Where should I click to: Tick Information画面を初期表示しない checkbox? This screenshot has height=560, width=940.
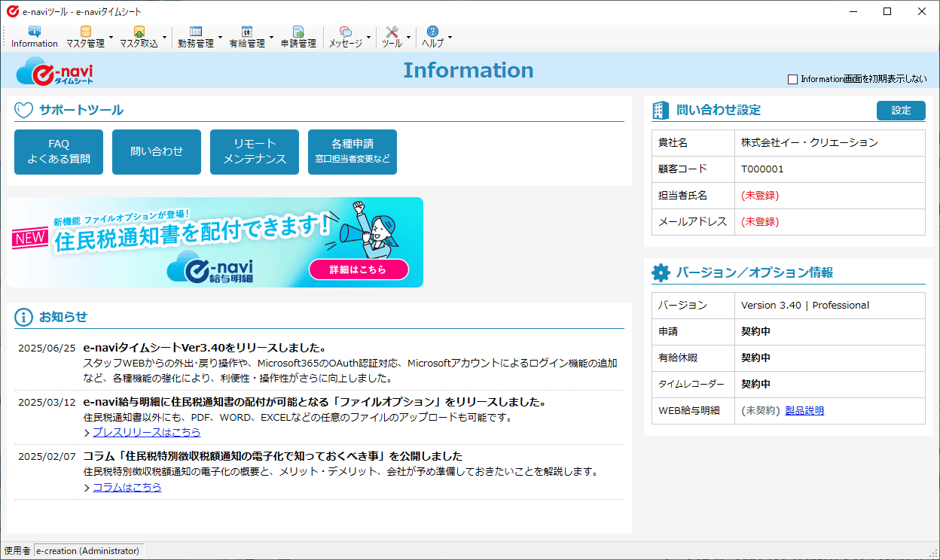792,79
